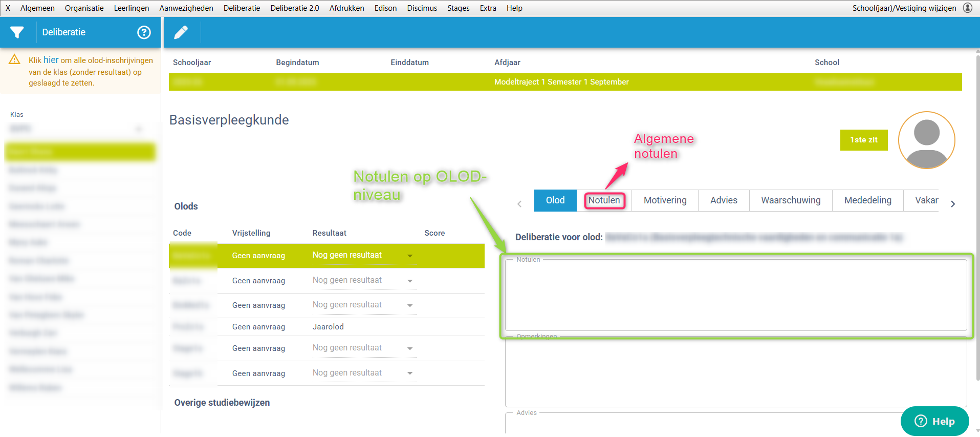Click the orange warning triangle icon
980x437 pixels.
[15, 60]
